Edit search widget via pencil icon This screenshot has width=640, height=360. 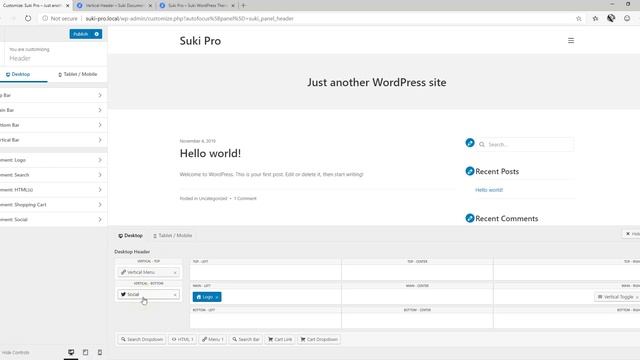(470, 143)
